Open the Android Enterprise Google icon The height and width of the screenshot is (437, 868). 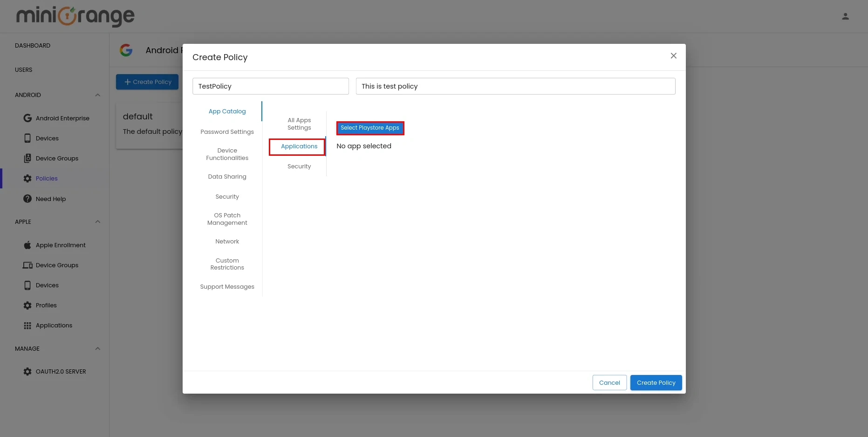(x=27, y=118)
